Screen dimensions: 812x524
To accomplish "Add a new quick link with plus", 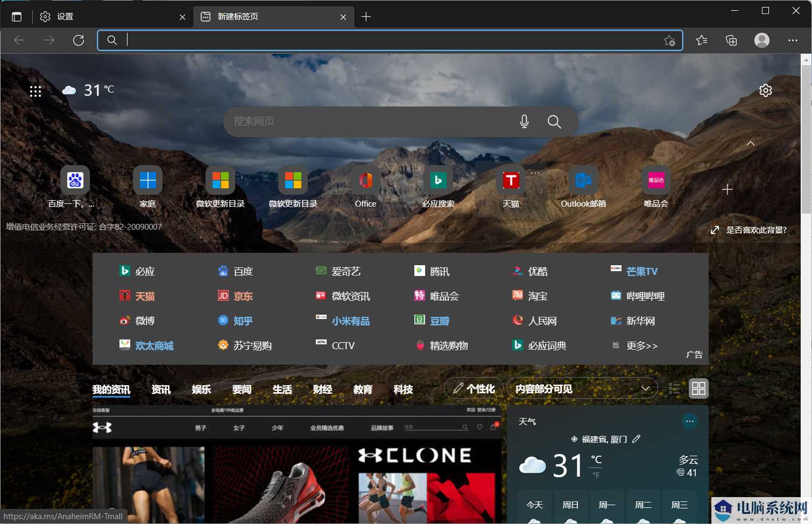I will click(x=728, y=189).
